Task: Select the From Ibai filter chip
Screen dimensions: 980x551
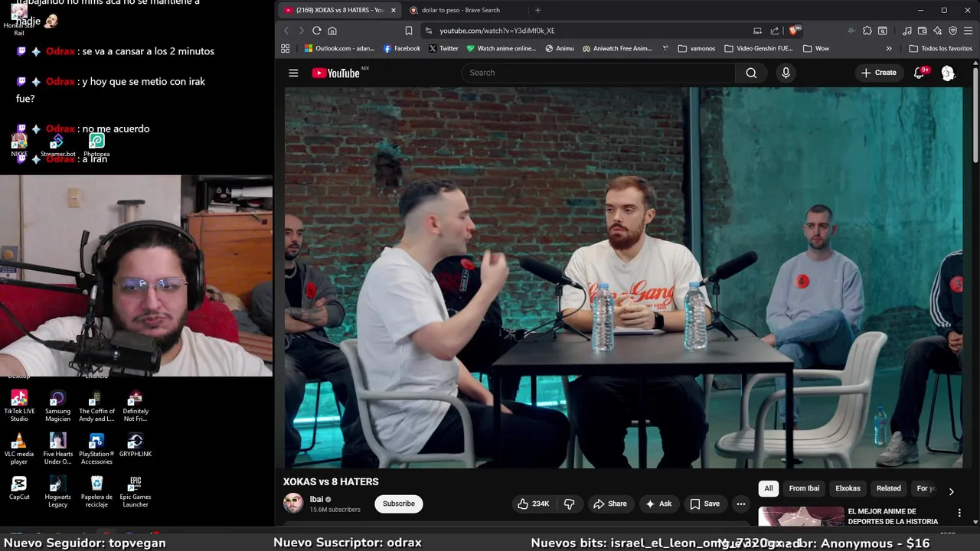Action: pyautogui.click(x=804, y=488)
